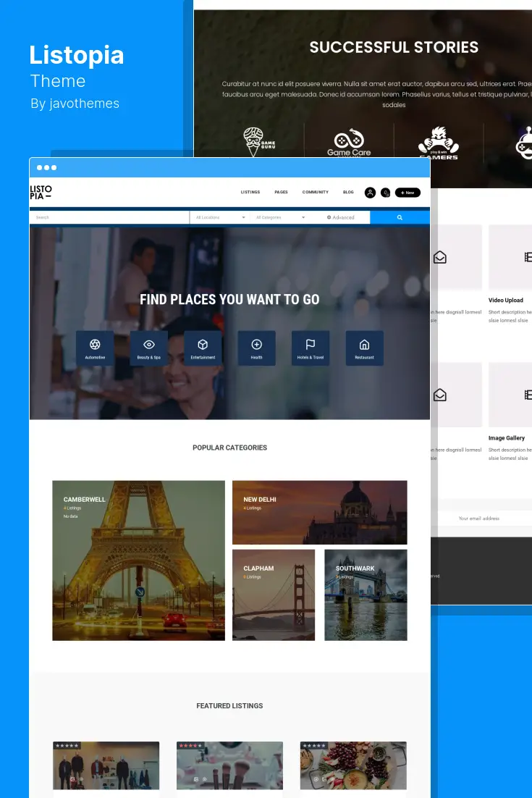This screenshot has width=532, height=798.
Task: Open the food platter featured listing
Action: click(x=353, y=765)
